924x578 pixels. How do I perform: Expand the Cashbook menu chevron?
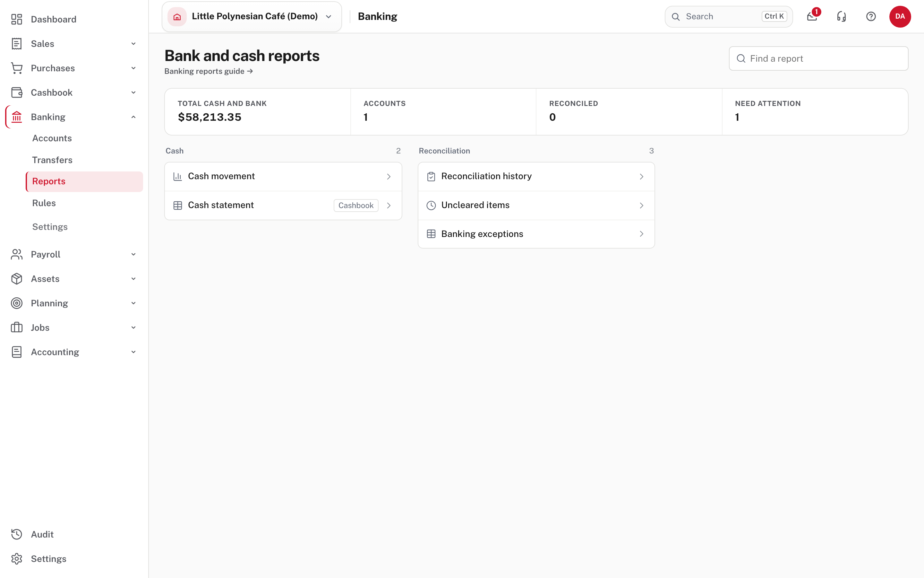133,92
